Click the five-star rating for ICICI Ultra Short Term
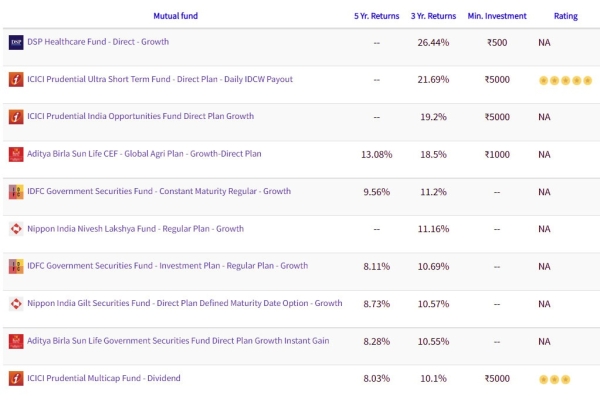 (x=565, y=80)
